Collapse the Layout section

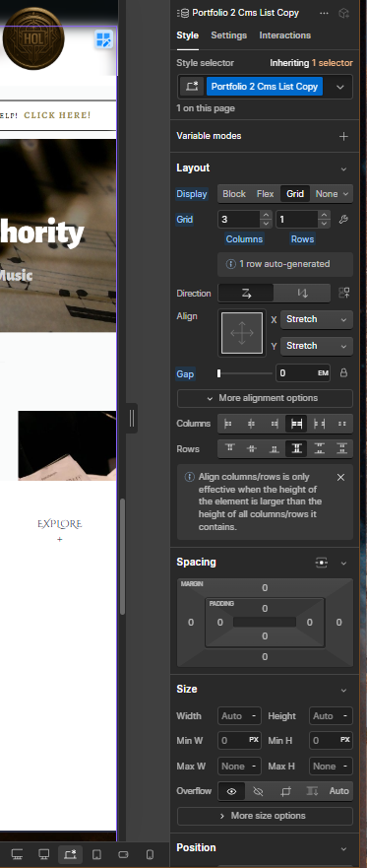click(x=343, y=168)
